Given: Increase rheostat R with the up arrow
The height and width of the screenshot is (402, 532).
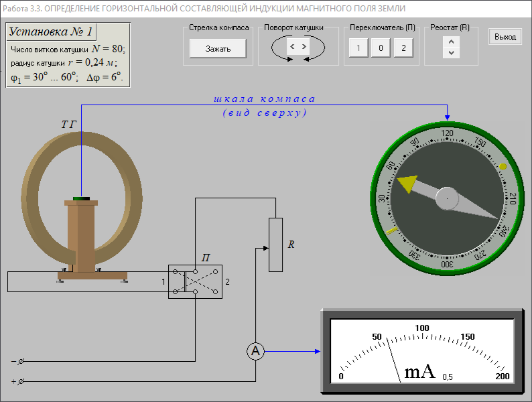Looking at the screenshot, I should (451, 42).
